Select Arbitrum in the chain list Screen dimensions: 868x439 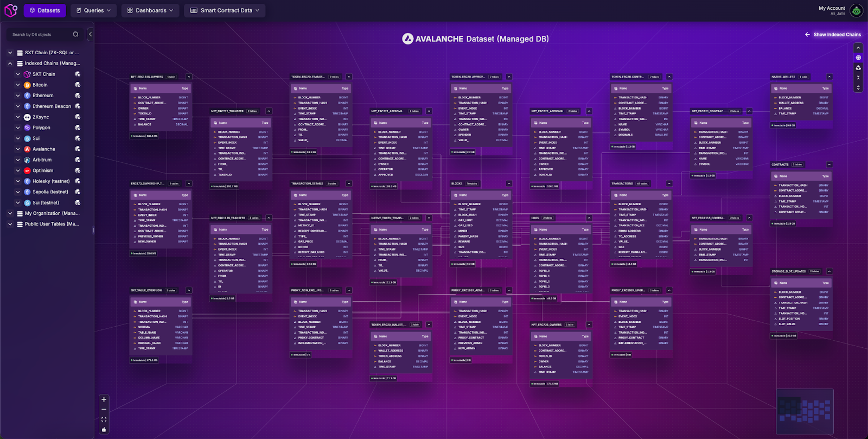click(42, 160)
